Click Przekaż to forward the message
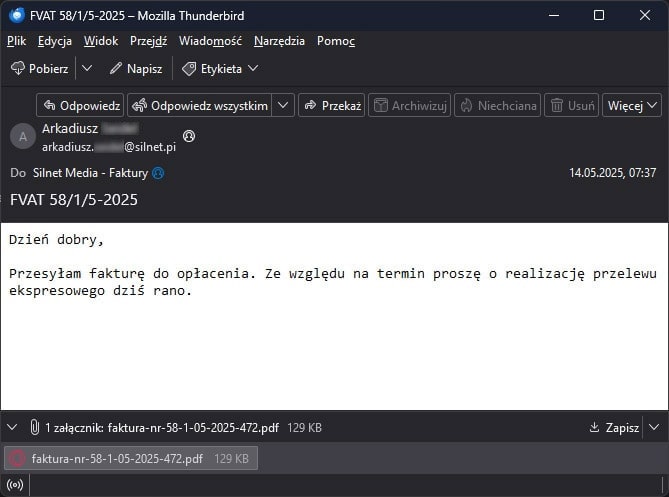Image resolution: width=669 pixels, height=497 pixels. pyautogui.click(x=332, y=105)
